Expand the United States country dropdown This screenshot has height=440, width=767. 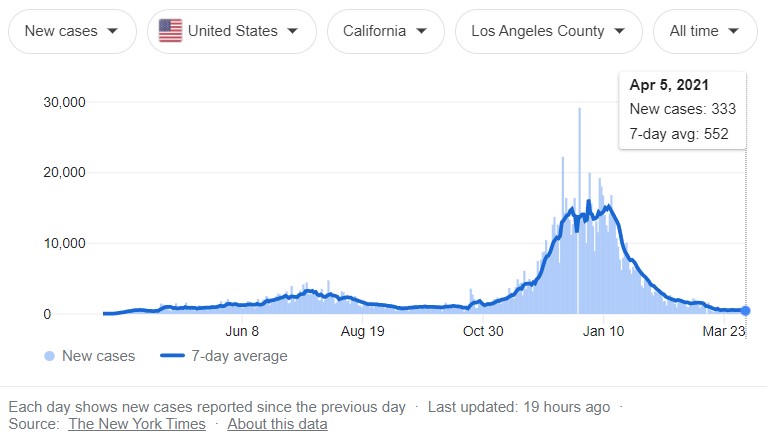[x=231, y=31]
